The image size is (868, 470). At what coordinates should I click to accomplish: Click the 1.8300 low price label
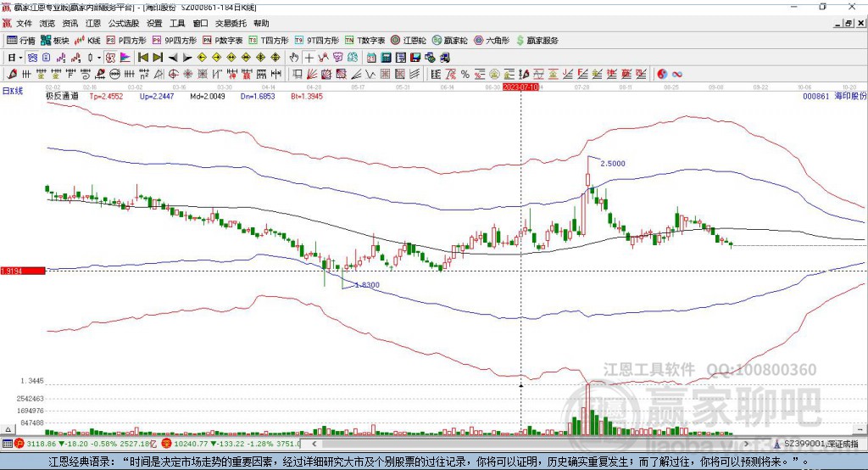tap(367, 285)
